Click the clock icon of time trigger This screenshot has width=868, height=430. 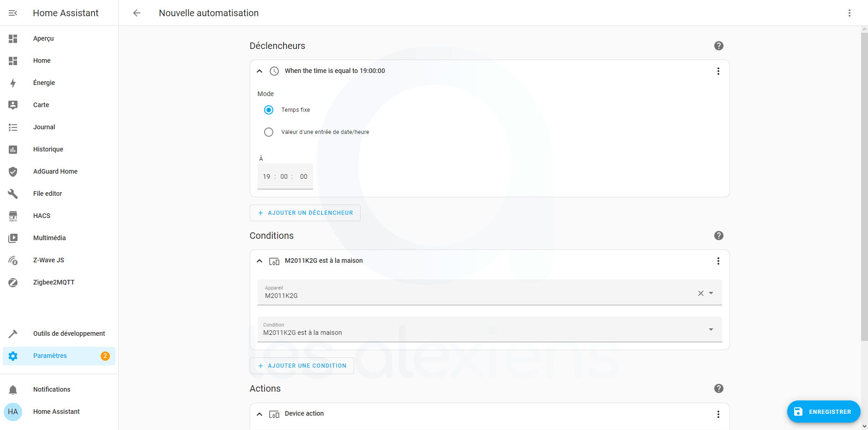274,71
